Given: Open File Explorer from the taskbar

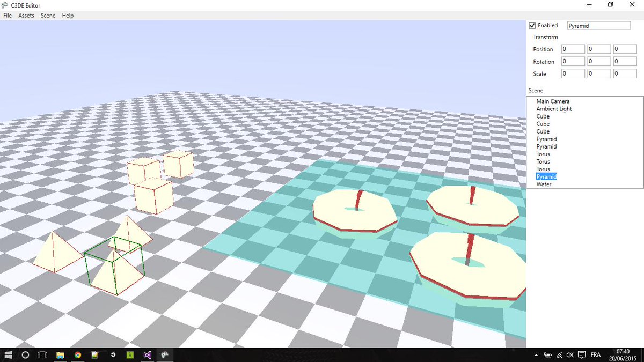Looking at the screenshot, I should 61,355.
